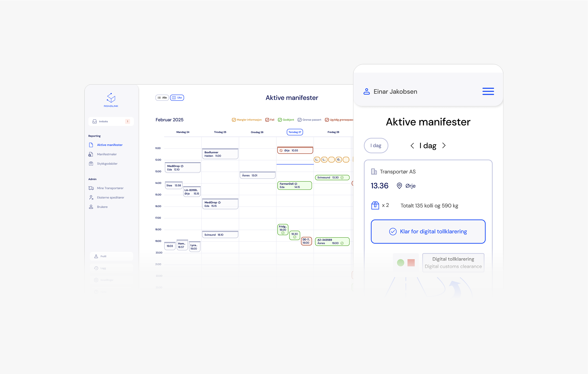Viewport: 588px width, 374px height.
Task: Click the Eksterne speditører person icon
Action: 91,197
